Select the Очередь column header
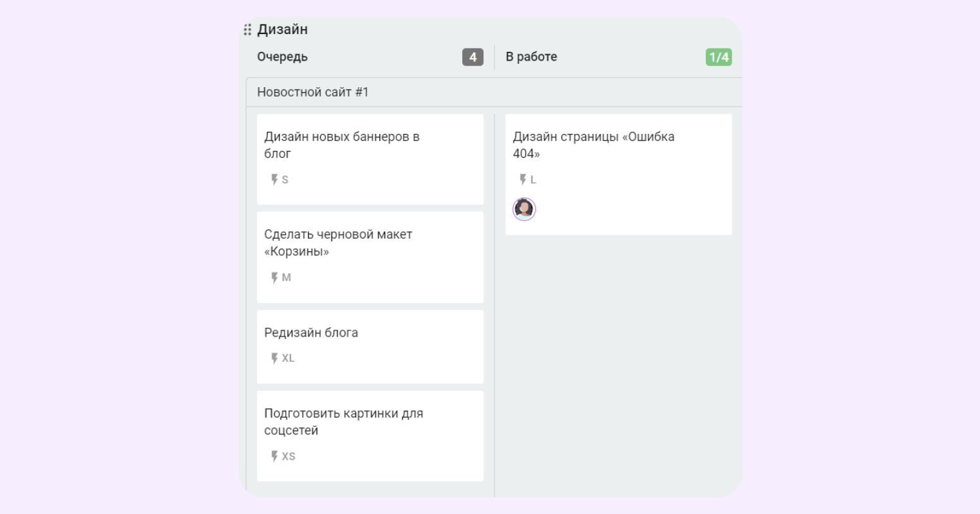This screenshot has height=514, width=980. (282, 57)
